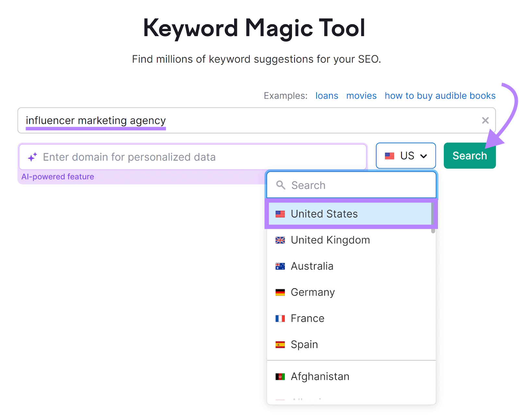The image size is (519, 420).
Task: Use the 'movies' example keyword link
Action: (x=361, y=96)
